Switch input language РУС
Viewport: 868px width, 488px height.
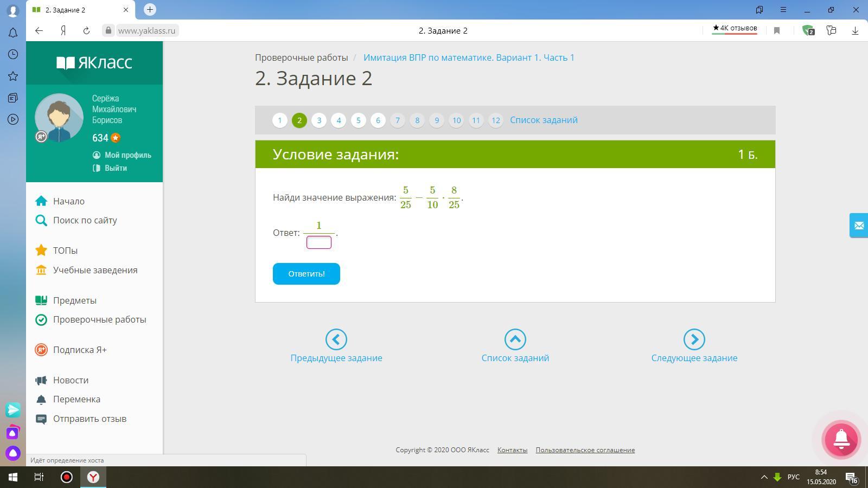tap(794, 477)
